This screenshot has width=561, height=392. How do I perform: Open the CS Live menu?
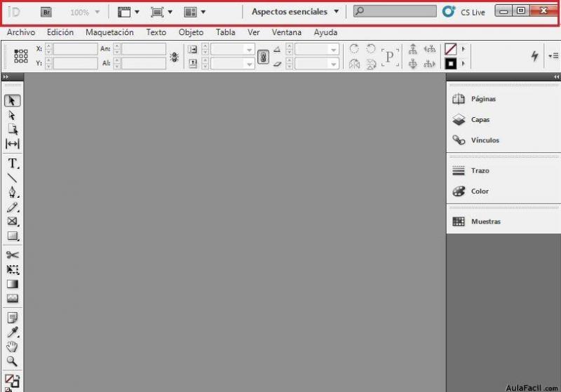(x=465, y=12)
